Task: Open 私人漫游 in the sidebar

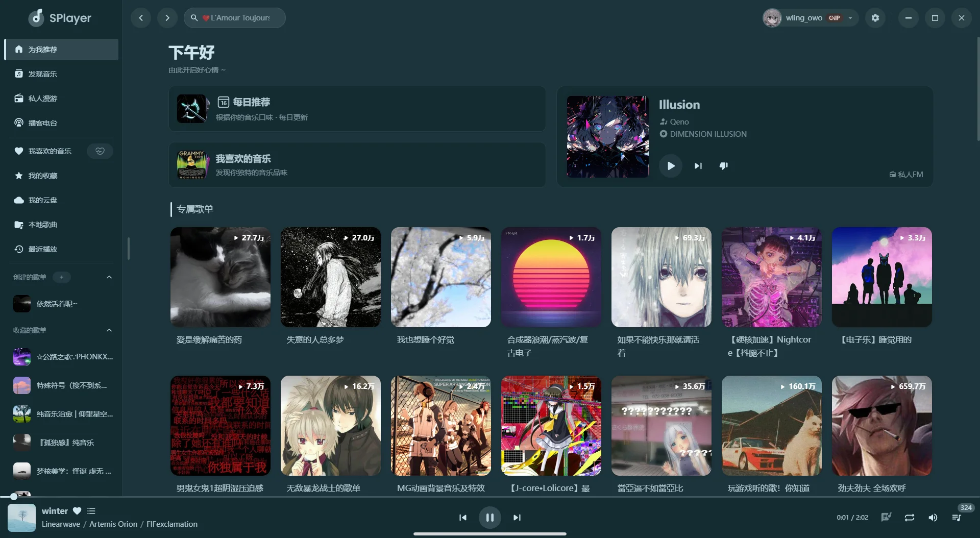Action: 61,99
